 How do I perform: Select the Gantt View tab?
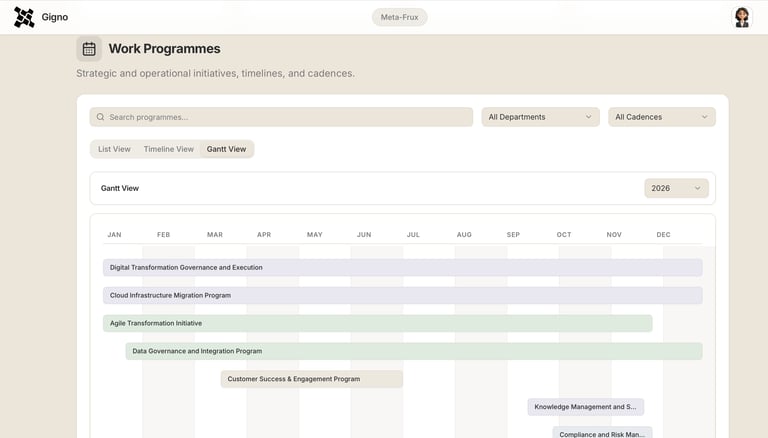pyautogui.click(x=226, y=149)
